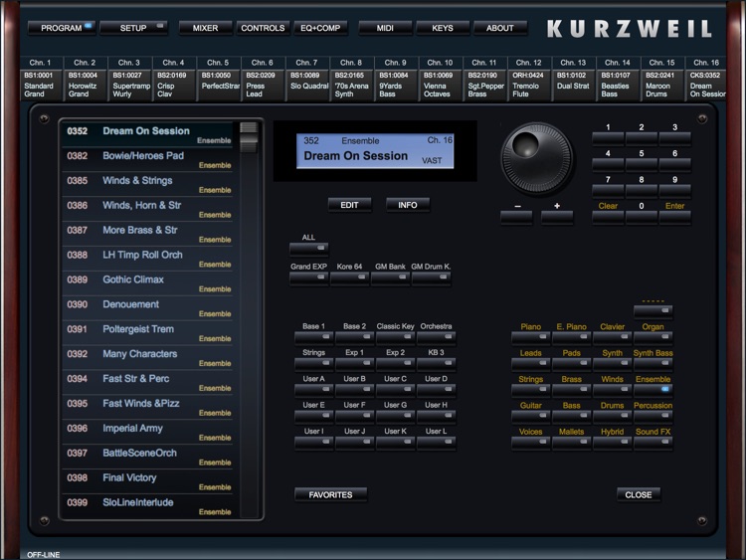Screen dimensions: 746x560
Task: Open the FAVORITES list
Action: [330, 494]
